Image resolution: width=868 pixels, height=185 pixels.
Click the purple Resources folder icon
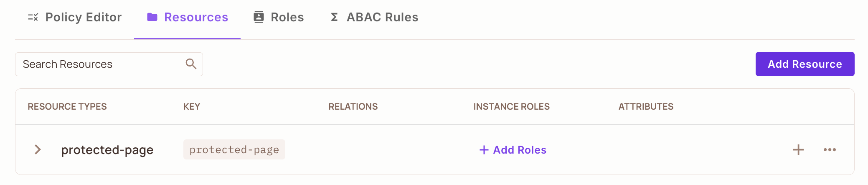pyautogui.click(x=152, y=17)
